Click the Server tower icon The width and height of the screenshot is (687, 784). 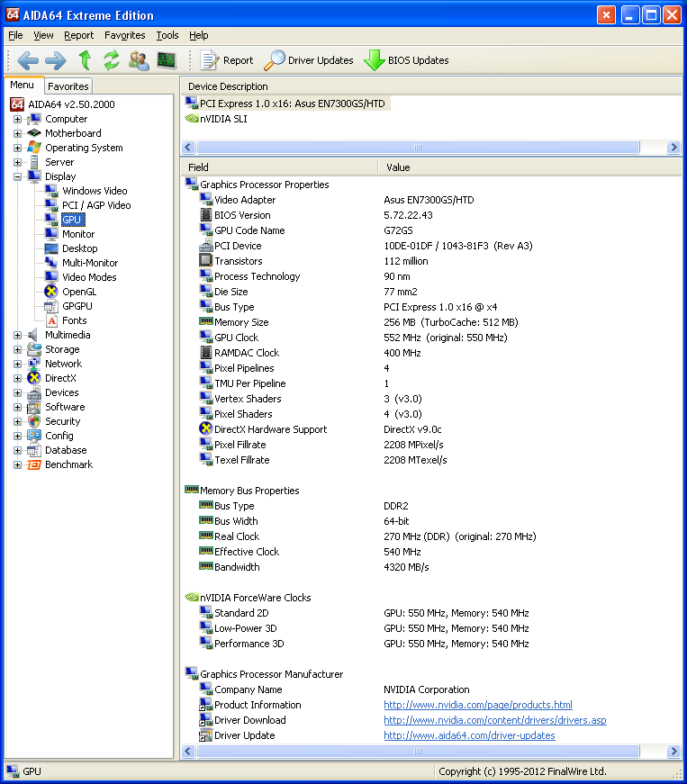coord(34,162)
